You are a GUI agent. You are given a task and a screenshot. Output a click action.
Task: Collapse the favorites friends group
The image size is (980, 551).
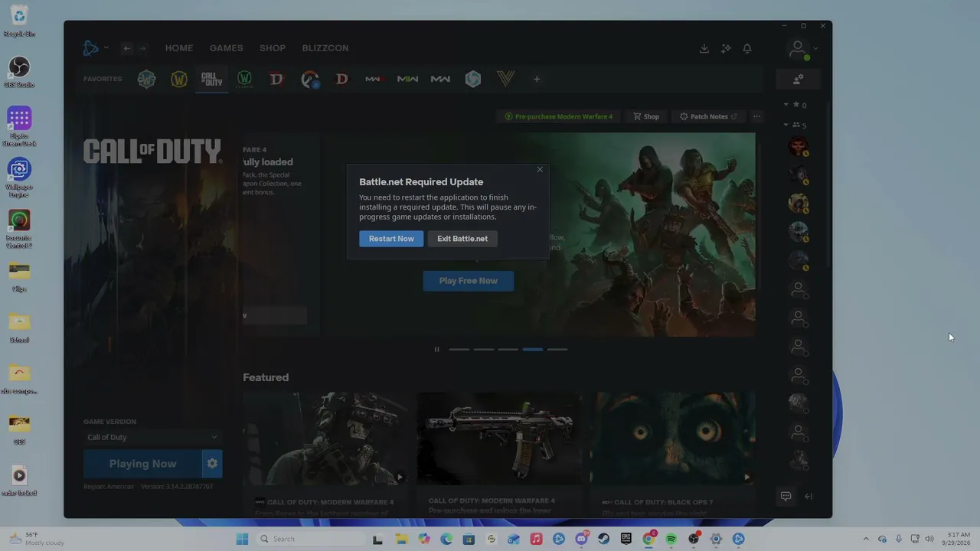pos(786,104)
